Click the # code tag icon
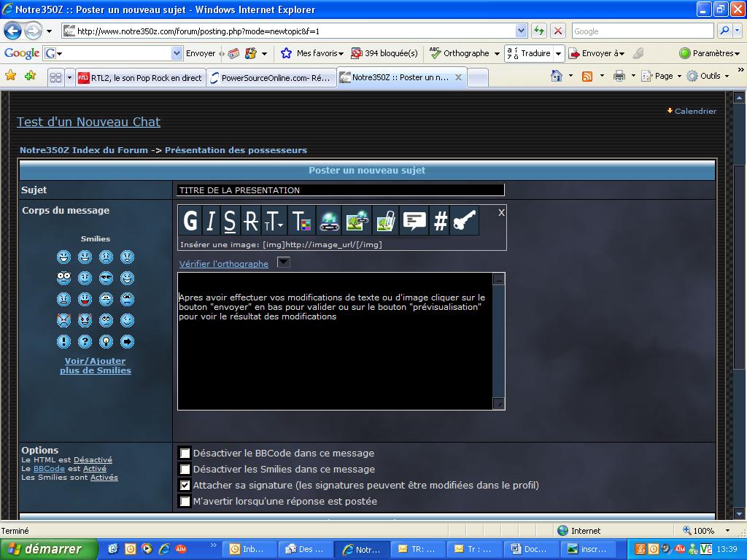 (440, 220)
